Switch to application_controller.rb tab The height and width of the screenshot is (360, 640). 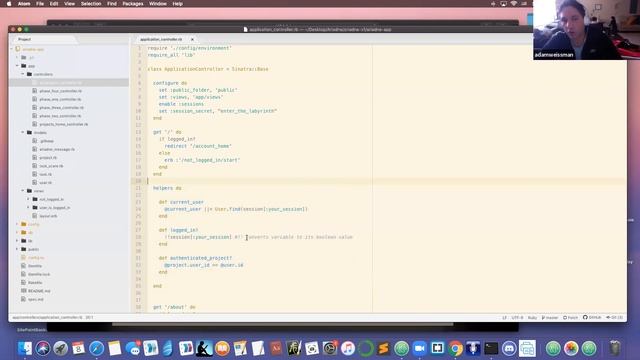tap(161, 40)
